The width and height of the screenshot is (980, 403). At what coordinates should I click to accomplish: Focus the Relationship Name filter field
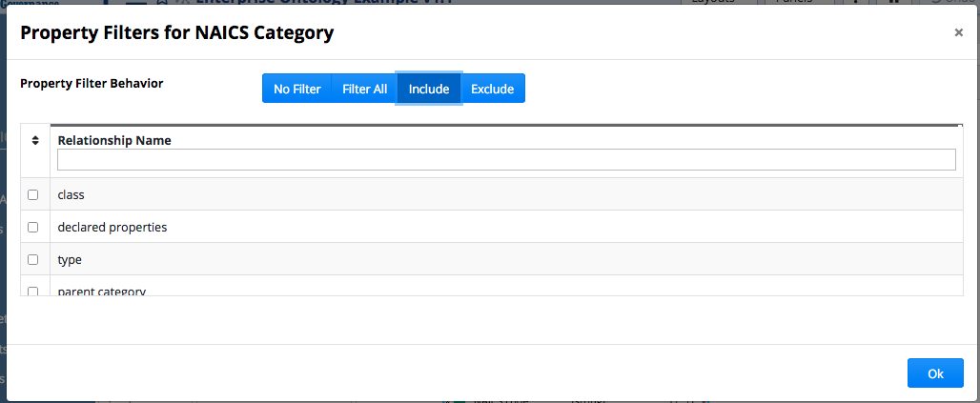(x=506, y=160)
